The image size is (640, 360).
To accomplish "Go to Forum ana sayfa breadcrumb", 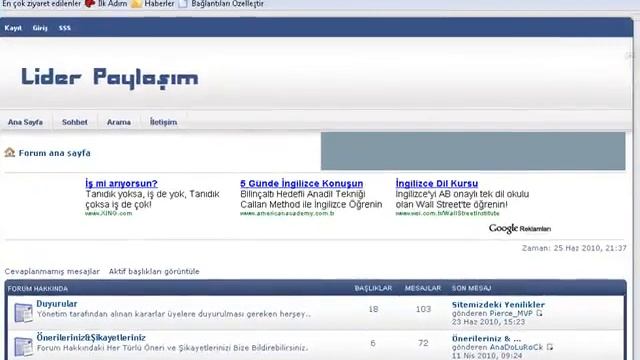I will point(55,153).
